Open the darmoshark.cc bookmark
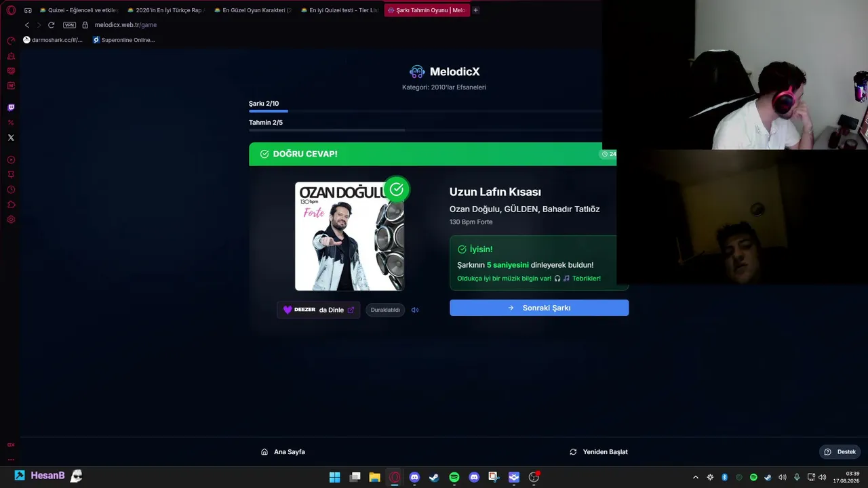The height and width of the screenshot is (488, 868). (x=53, y=40)
